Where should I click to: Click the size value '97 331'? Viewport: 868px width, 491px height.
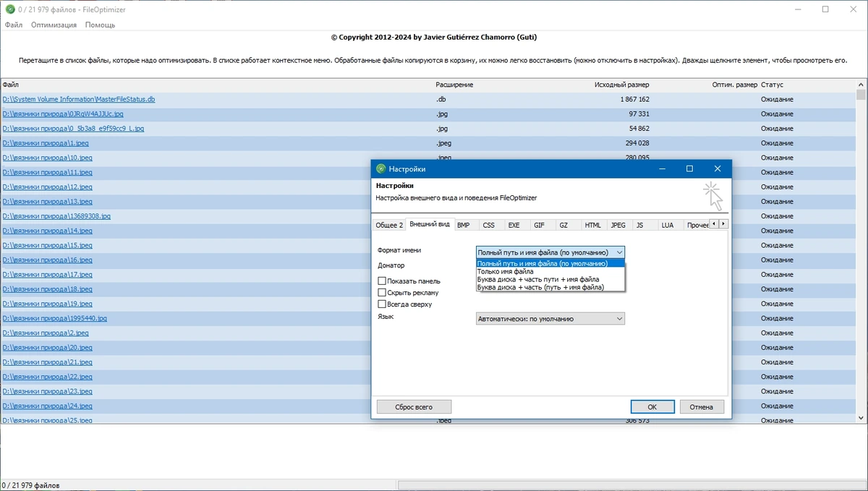[639, 114]
